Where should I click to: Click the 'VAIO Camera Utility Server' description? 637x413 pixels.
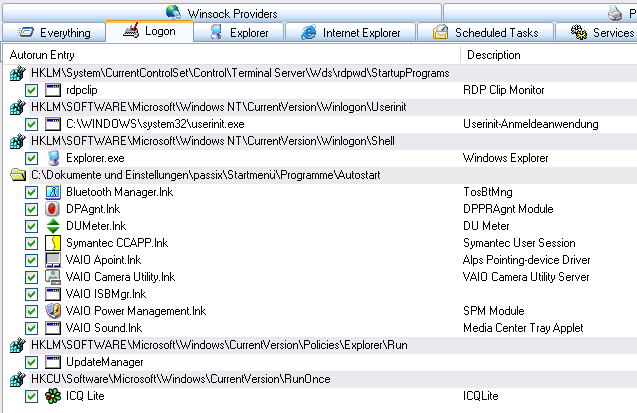[526, 277]
